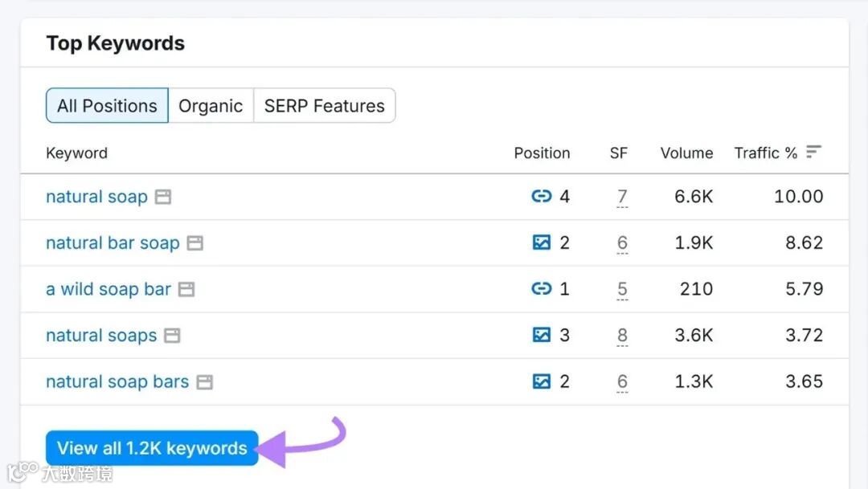The width and height of the screenshot is (868, 489).
Task: Click image pack icon in natural soaps row
Action: [542, 335]
